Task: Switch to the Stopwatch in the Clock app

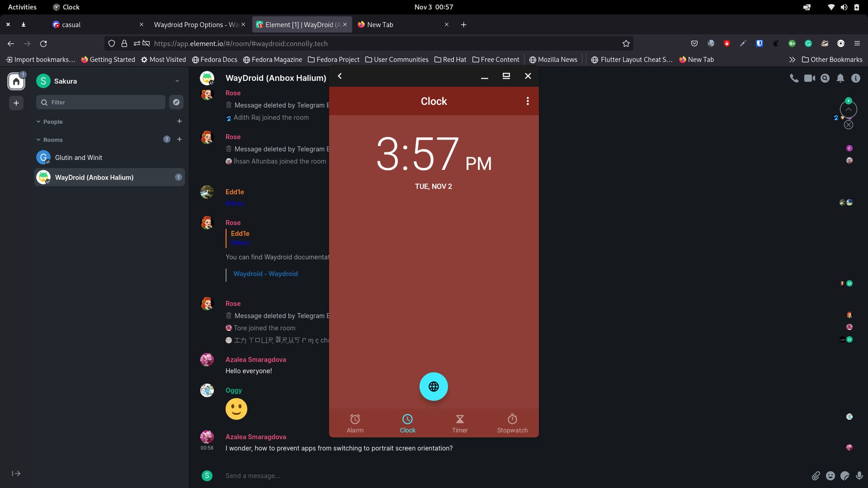Action: tap(512, 423)
